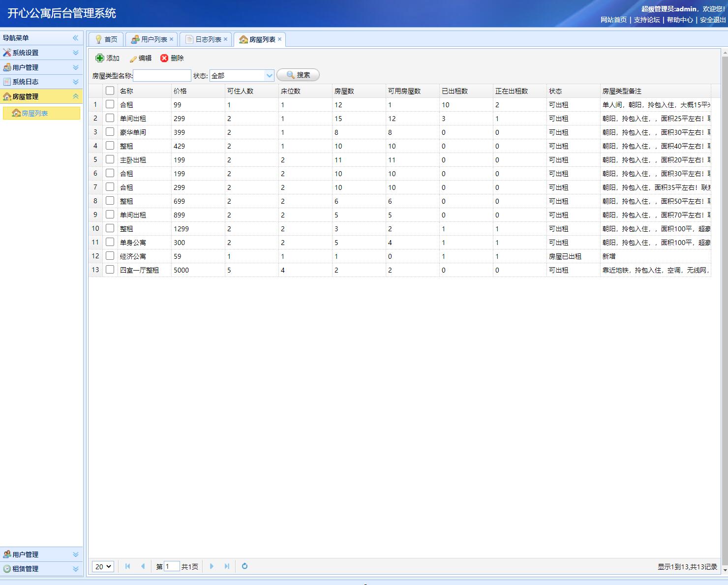Click the 房屋类型名称 text input field
The image size is (728, 585).
[x=162, y=75]
